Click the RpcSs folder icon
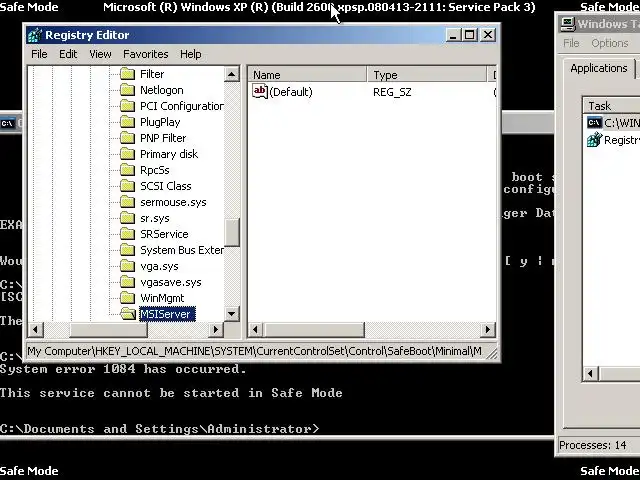640x480 pixels. (128, 170)
